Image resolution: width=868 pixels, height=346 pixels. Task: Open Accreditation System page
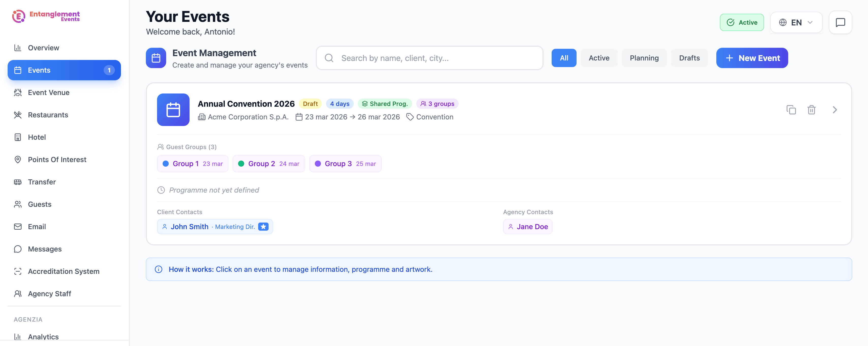[64, 271]
